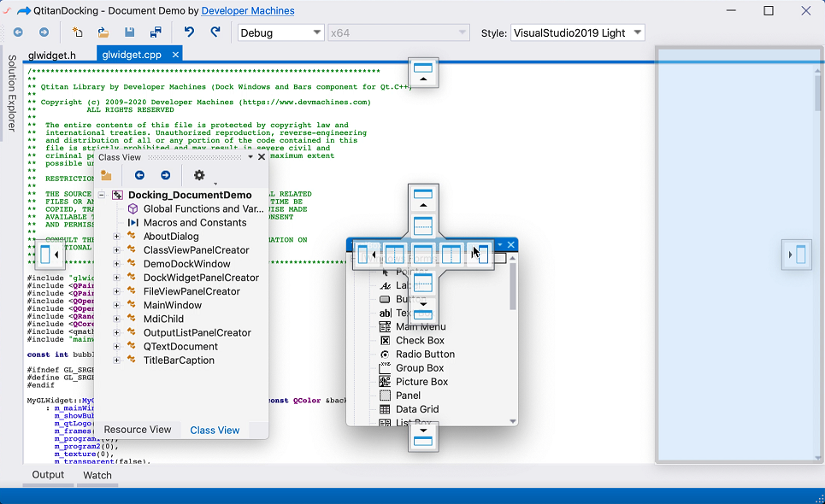This screenshot has width=825, height=504.
Task: Click the navigate back arrow in main toolbar
Action: [x=18, y=32]
